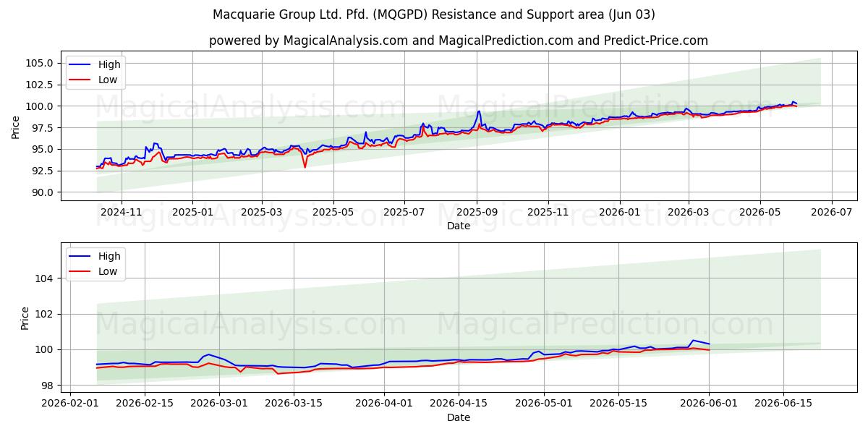Click the 2025-01 date tick label

pos(192,211)
